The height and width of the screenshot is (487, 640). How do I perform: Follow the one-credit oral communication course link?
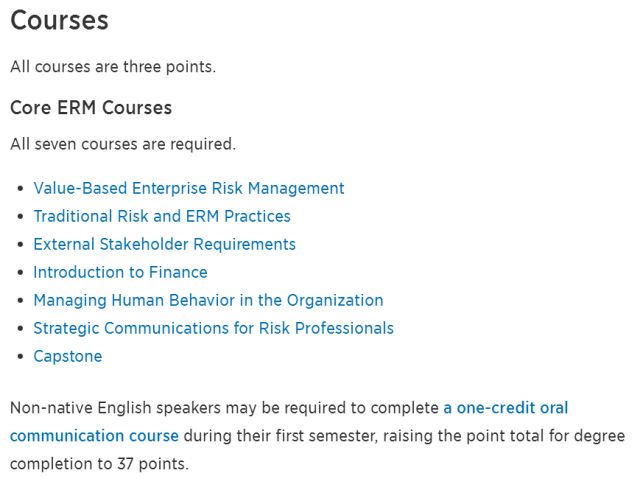pyautogui.click(x=505, y=408)
